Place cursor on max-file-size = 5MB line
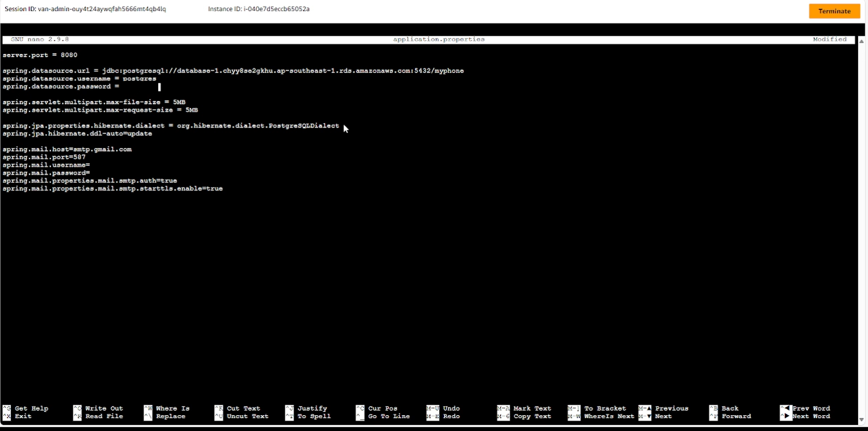 [x=94, y=102]
